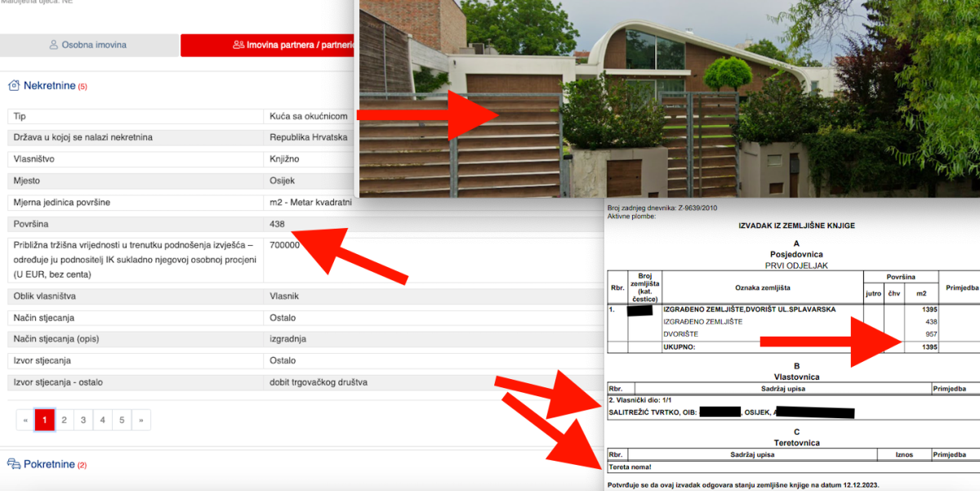Click the 'Republika Hrvatska' cell
The width and height of the screenshot is (980, 491).
click(x=309, y=137)
